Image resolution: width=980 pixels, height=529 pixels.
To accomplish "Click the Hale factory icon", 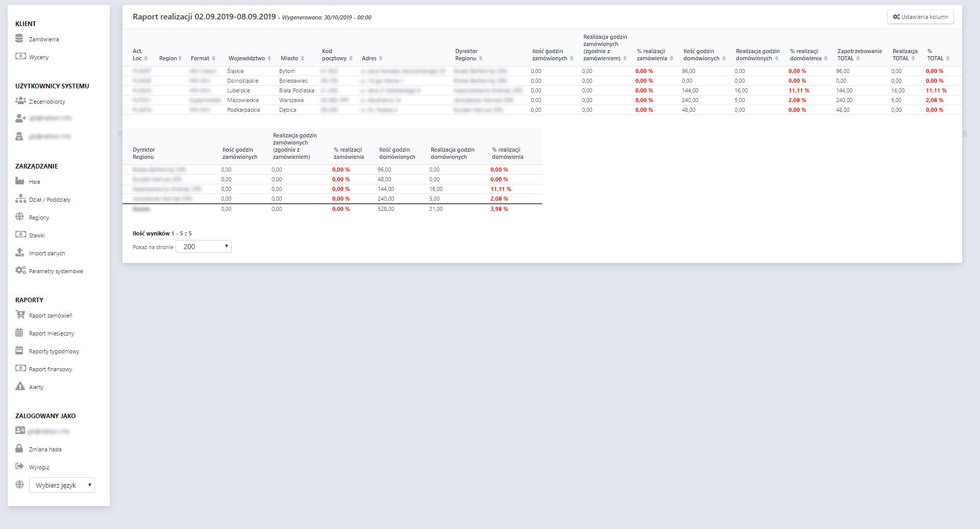I will pos(20,181).
